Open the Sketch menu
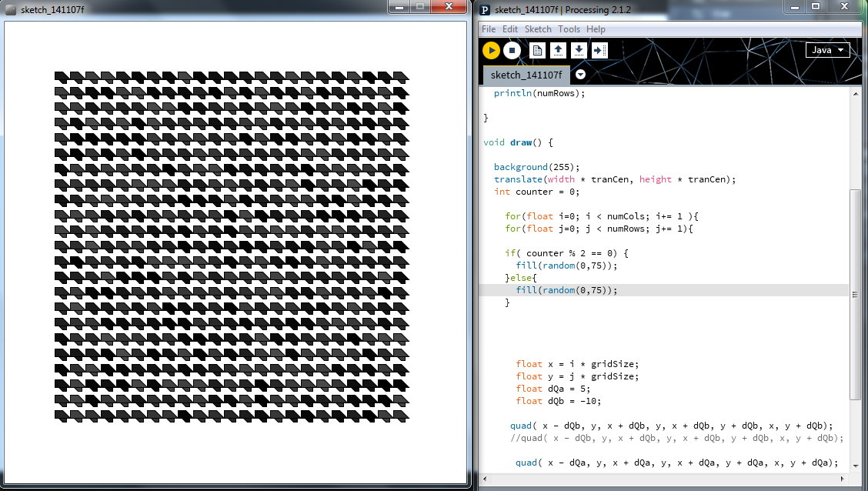The width and height of the screenshot is (868, 491). 538,29
